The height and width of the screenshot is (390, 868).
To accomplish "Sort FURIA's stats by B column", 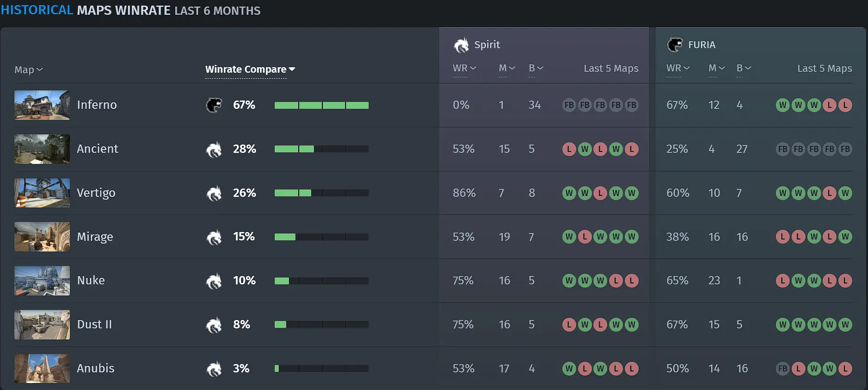I will (x=744, y=68).
